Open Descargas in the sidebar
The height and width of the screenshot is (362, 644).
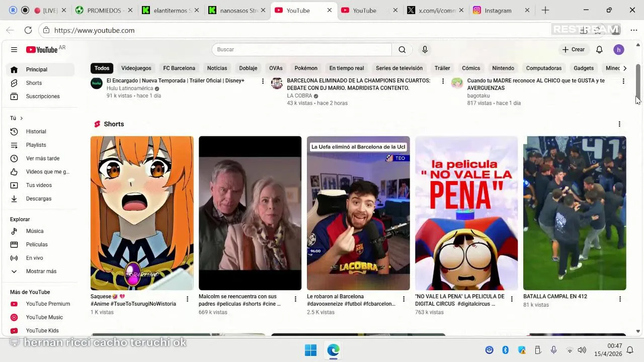40,199
